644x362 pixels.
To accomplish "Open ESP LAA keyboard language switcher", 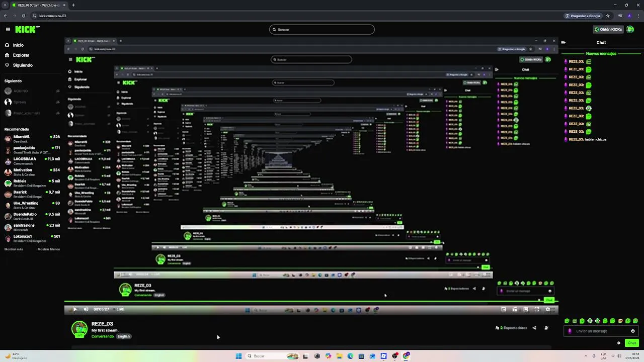I will (603, 356).
